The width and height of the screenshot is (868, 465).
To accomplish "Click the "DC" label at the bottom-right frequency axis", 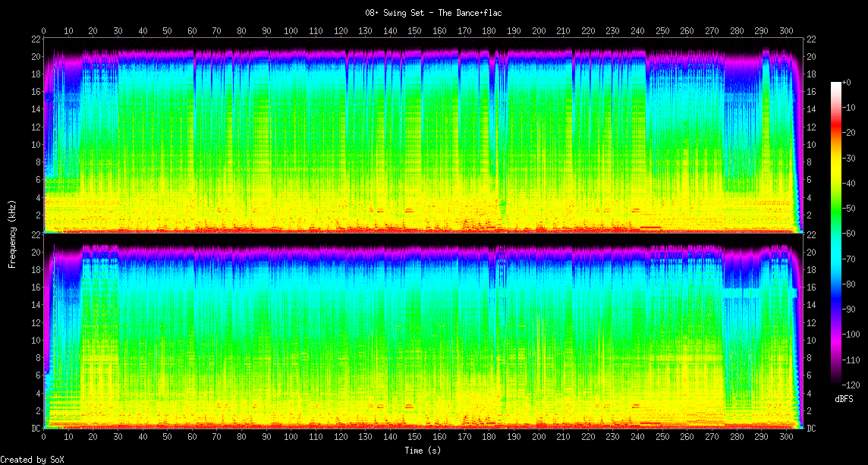I will click(811, 429).
